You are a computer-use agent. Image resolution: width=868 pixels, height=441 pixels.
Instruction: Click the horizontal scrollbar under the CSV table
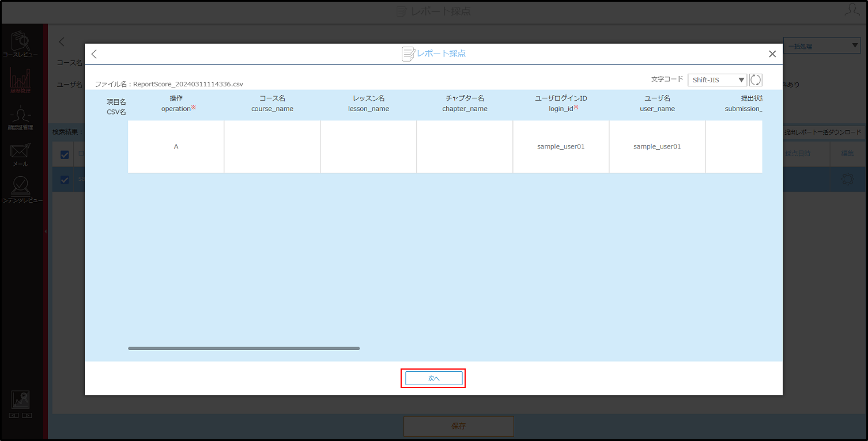tap(244, 348)
